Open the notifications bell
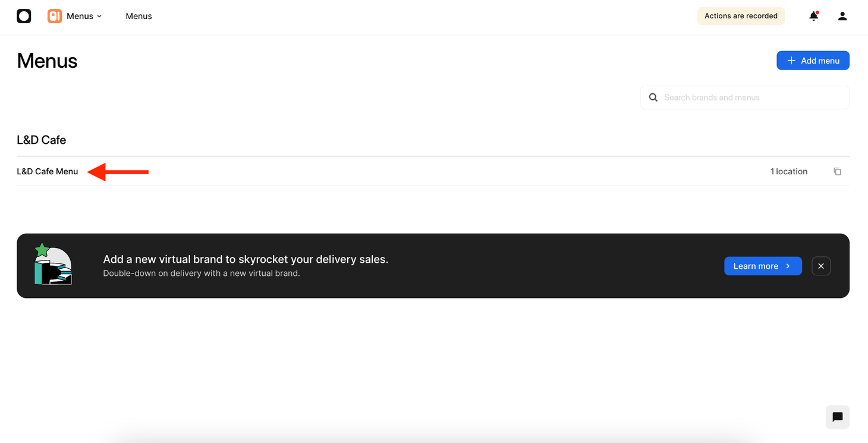Screen dimensions: 868x443 (x=813, y=16)
